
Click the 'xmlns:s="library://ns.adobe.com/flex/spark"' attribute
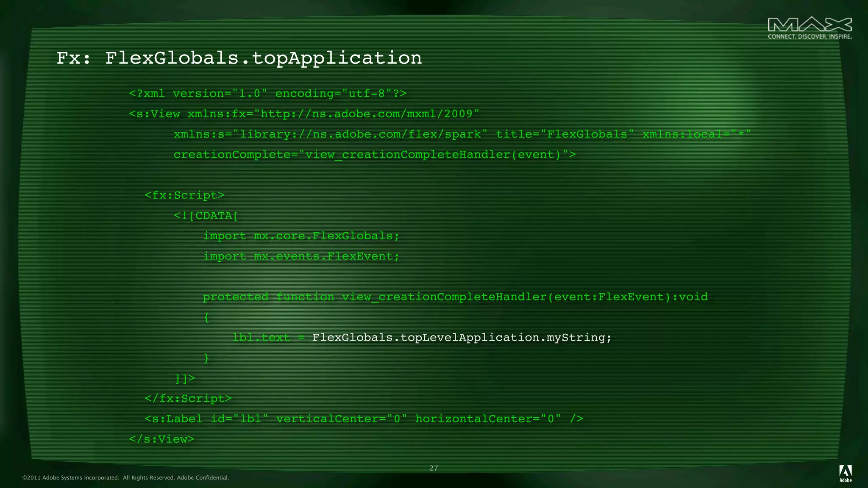(x=331, y=134)
